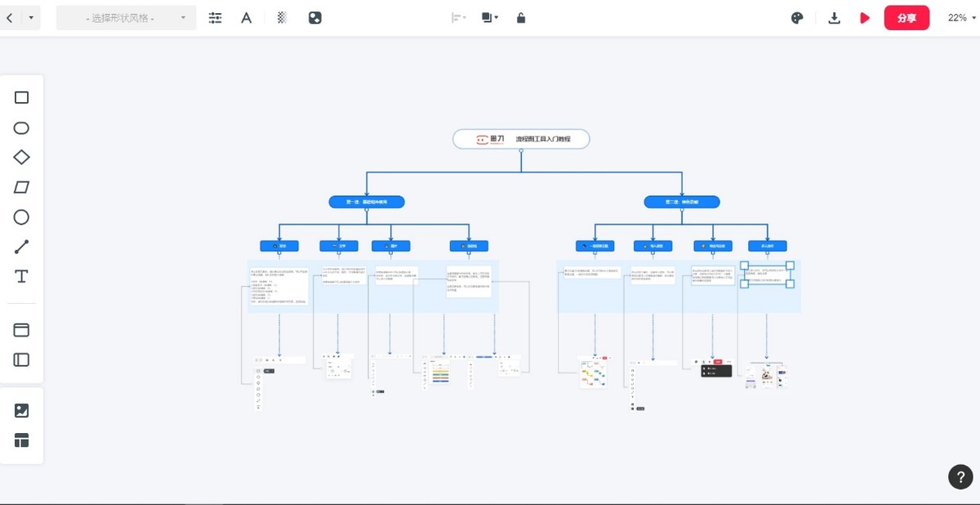
Task: Select the left blue second-level node
Action: [x=367, y=202]
